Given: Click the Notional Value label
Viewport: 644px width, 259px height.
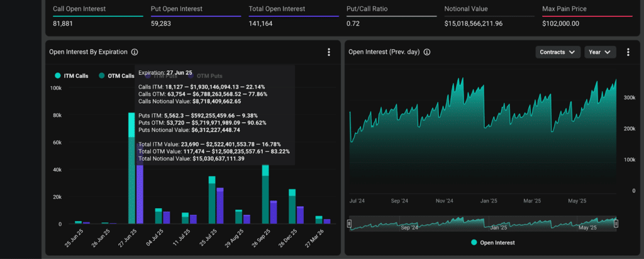Looking at the screenshot, I should [x=465, y=9].
